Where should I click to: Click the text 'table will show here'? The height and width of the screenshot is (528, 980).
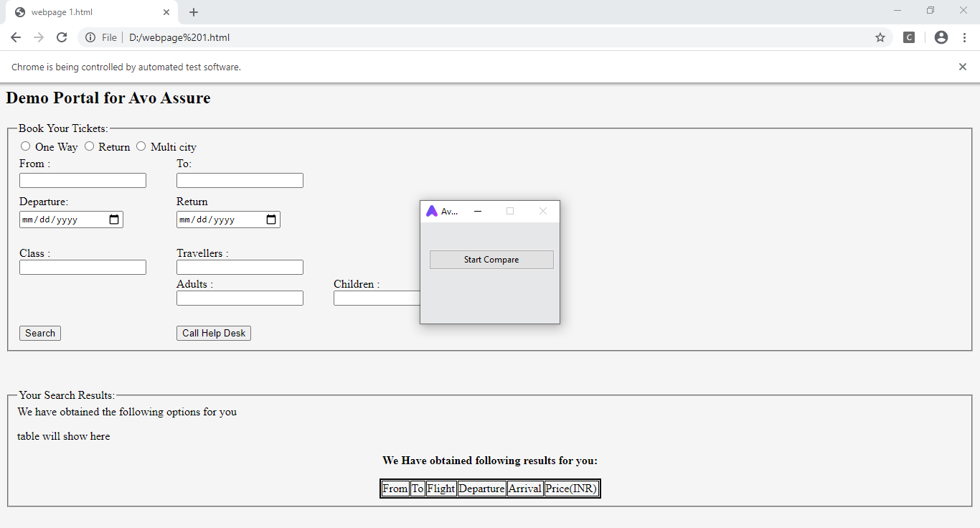(64, 436)
